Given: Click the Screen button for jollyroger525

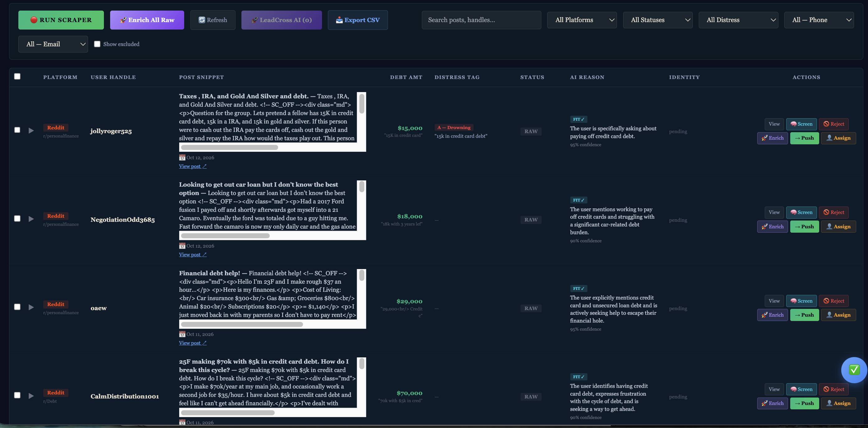Looking at the screenshot, I should [x=801, y=124].
